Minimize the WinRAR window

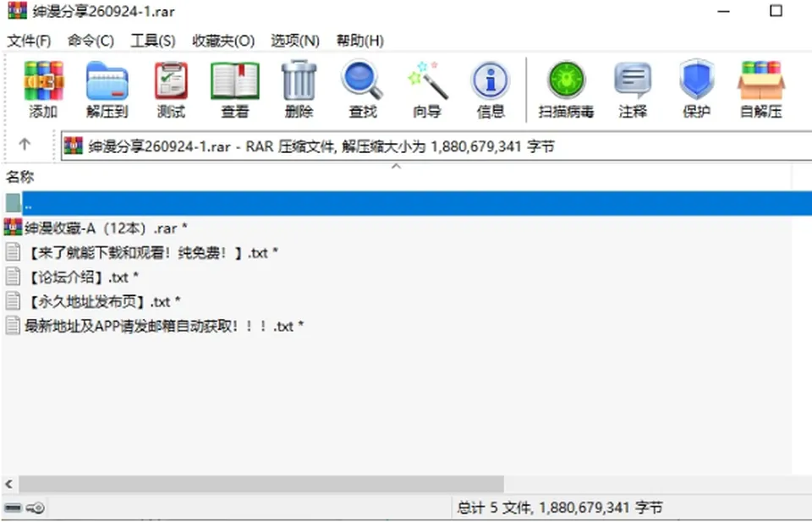point(723,11)
